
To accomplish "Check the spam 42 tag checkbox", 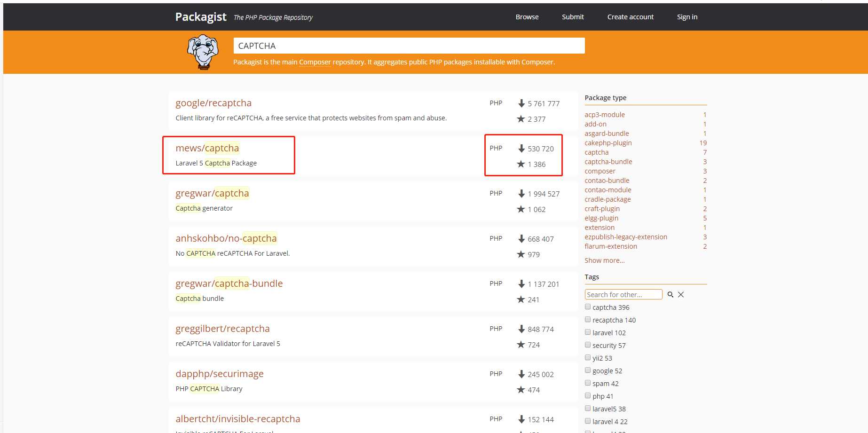I will point(588,383).
